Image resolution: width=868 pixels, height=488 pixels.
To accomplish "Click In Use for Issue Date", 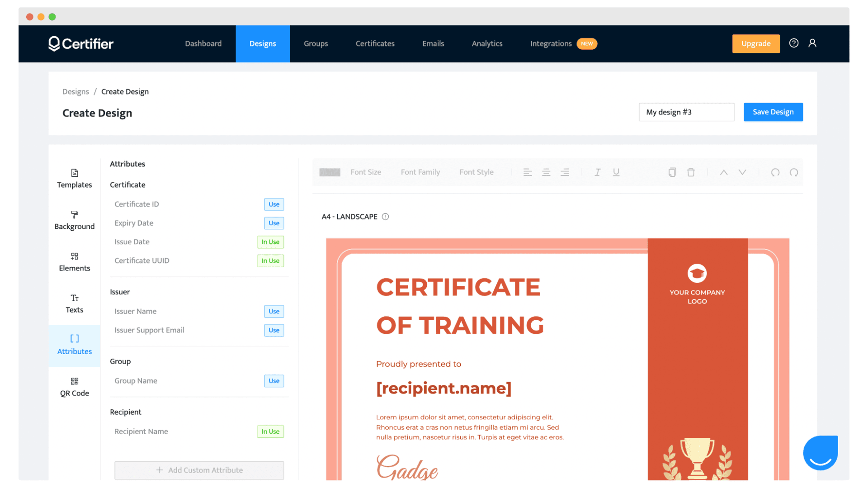I will click(270, 242).
